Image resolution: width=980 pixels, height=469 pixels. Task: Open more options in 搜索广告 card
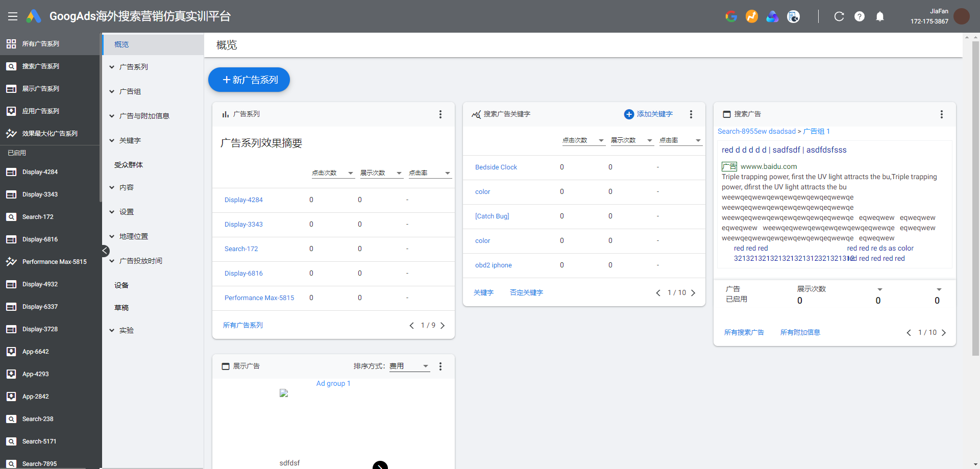pyautogui.click(x=942, y=114)
